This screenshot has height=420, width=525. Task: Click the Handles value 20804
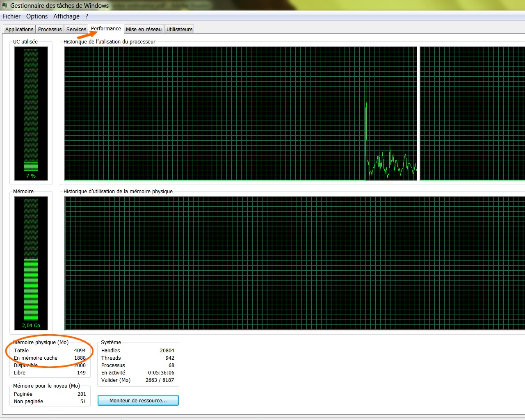167,351
